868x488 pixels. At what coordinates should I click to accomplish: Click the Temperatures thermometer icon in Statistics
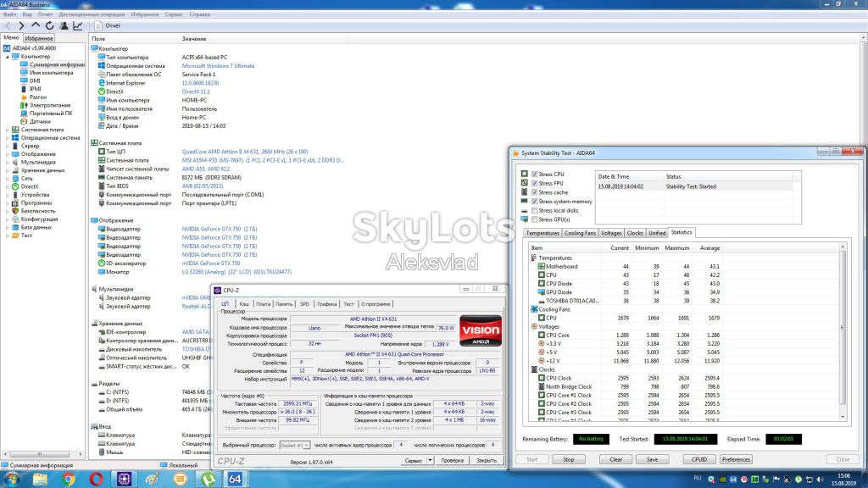[534, 258]
